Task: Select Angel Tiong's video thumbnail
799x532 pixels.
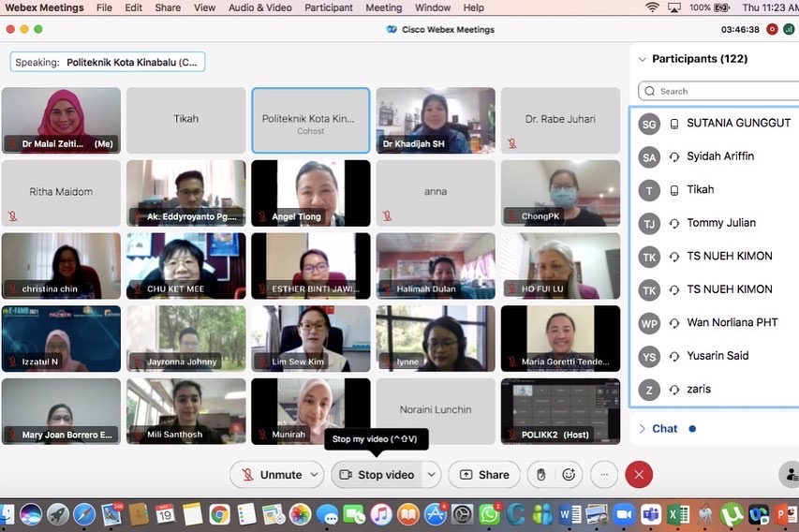Action: point(310,193)
